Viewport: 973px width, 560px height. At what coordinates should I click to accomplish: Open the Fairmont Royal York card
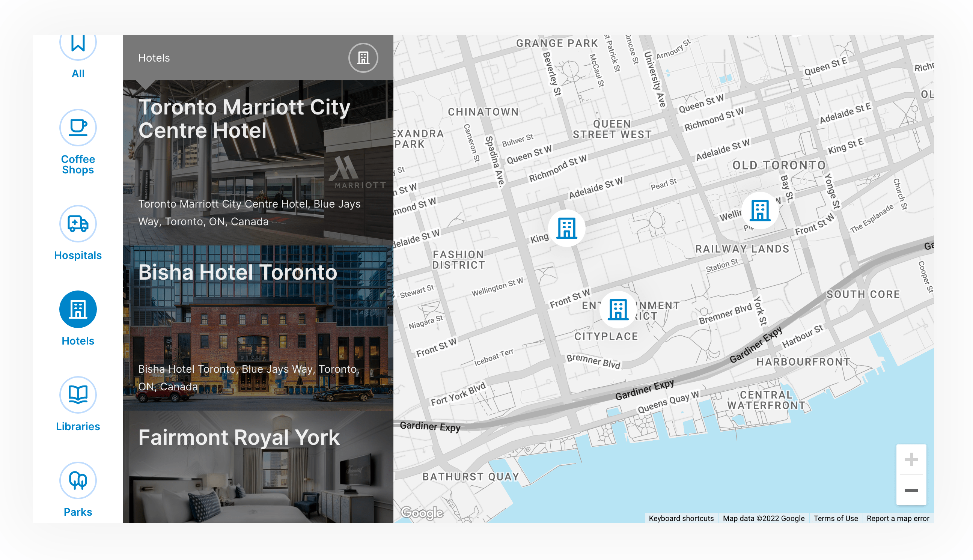[x=258, y=467]
